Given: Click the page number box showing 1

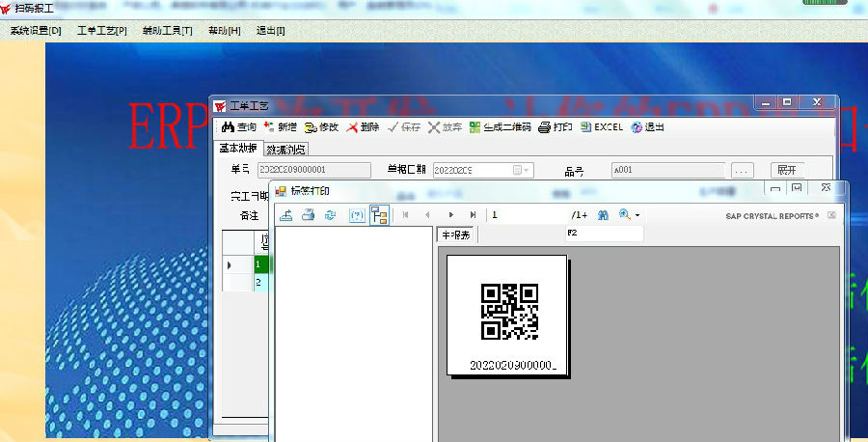Looking at the screenshot, I should tap(528, 215).
